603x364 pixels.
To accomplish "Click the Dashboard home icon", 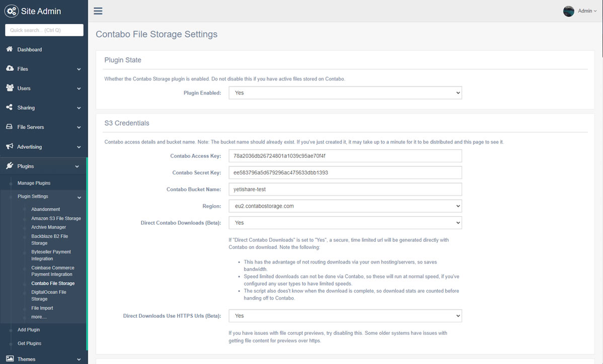I will (10, 49).
